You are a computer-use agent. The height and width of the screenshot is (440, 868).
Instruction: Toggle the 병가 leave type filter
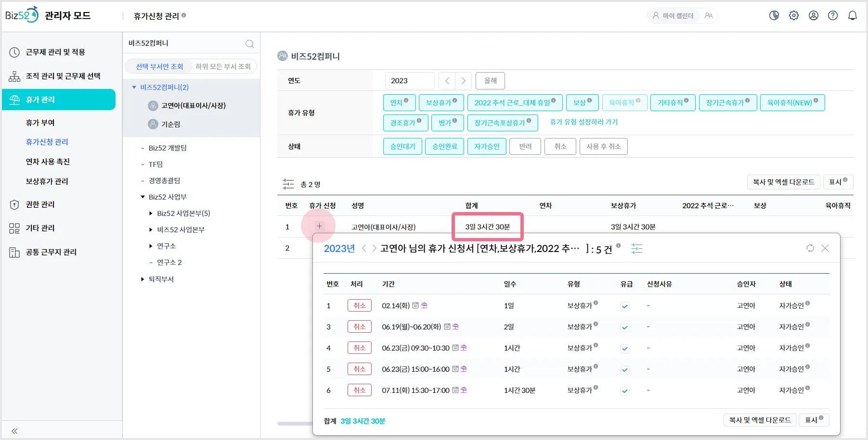(x=448, y=123)
